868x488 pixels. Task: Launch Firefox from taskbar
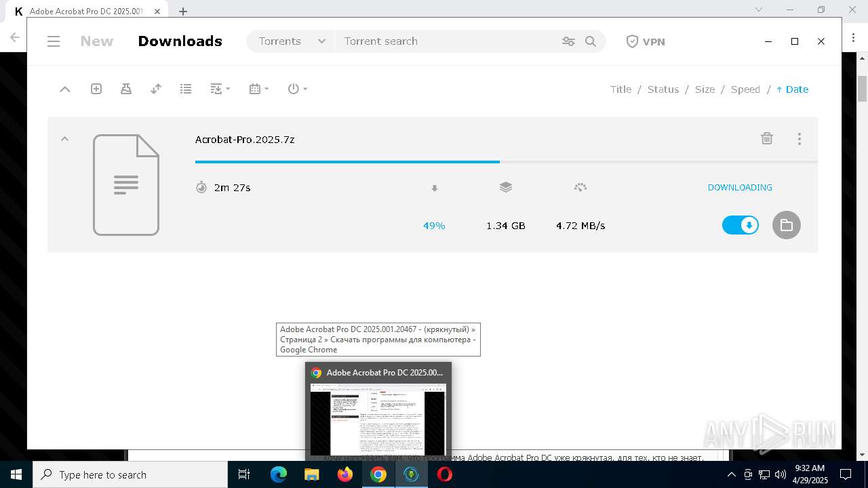[x=345, y=474]
